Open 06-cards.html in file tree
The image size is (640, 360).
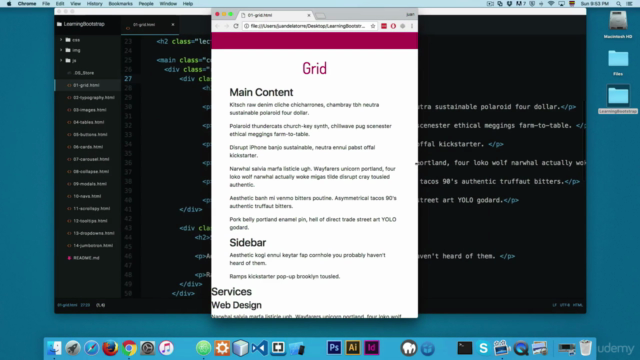pyautogui.click(x=88, y=147)
